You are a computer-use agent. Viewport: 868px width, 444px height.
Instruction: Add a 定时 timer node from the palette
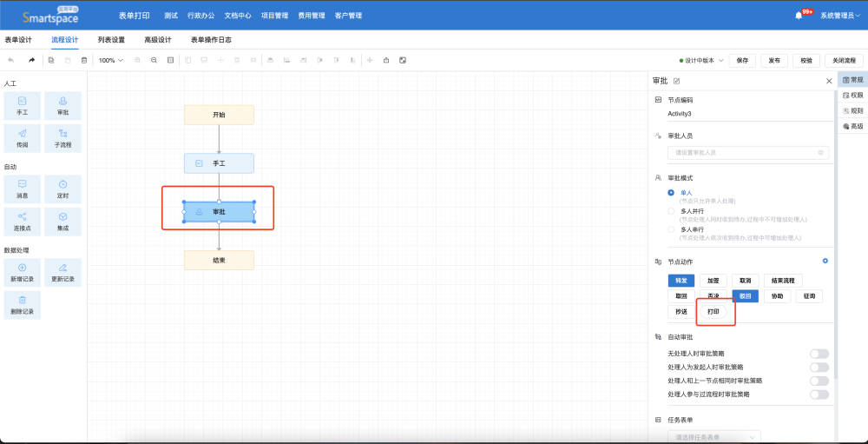[x=62, y=189]
